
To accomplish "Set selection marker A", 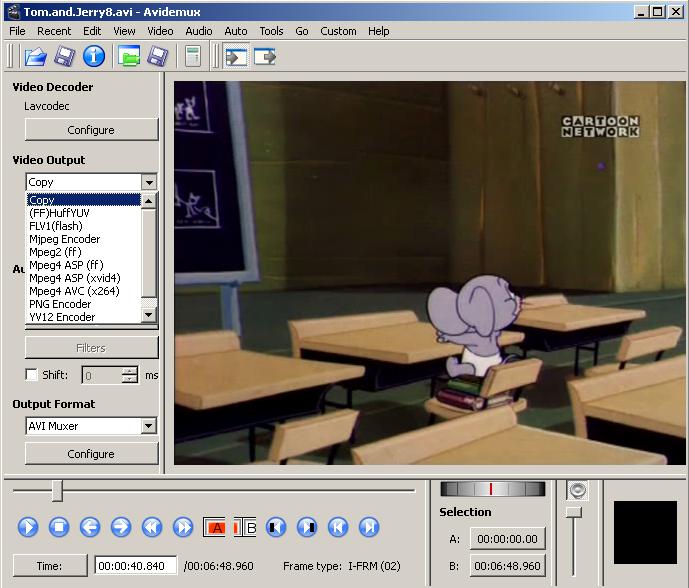I will 214,527.
